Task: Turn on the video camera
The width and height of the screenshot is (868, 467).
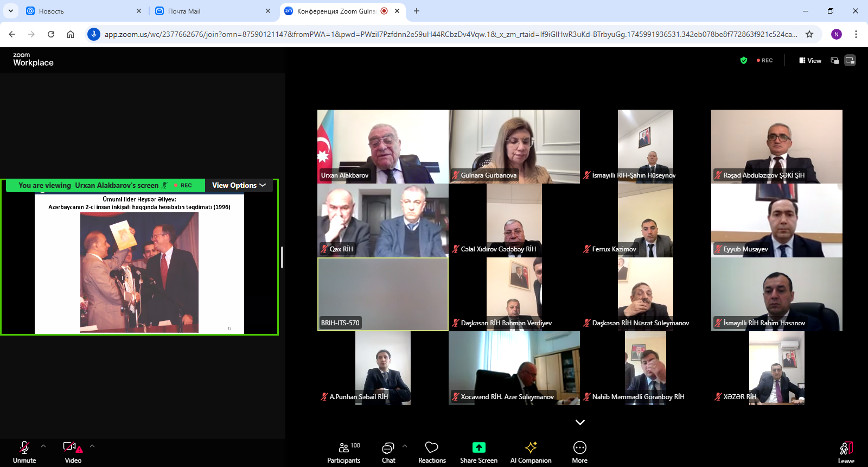Action: click(x=73, y=452)
